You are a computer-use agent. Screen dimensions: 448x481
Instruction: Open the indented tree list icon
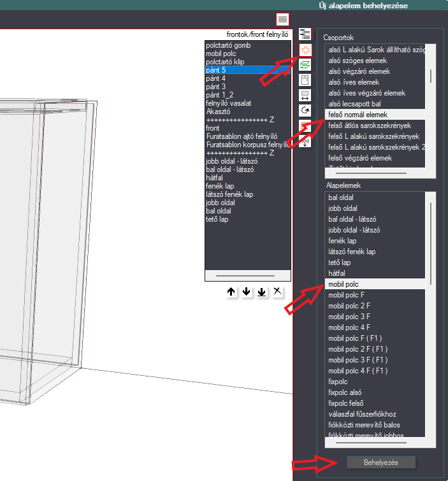pyautogui.click(x=305, y=34)
